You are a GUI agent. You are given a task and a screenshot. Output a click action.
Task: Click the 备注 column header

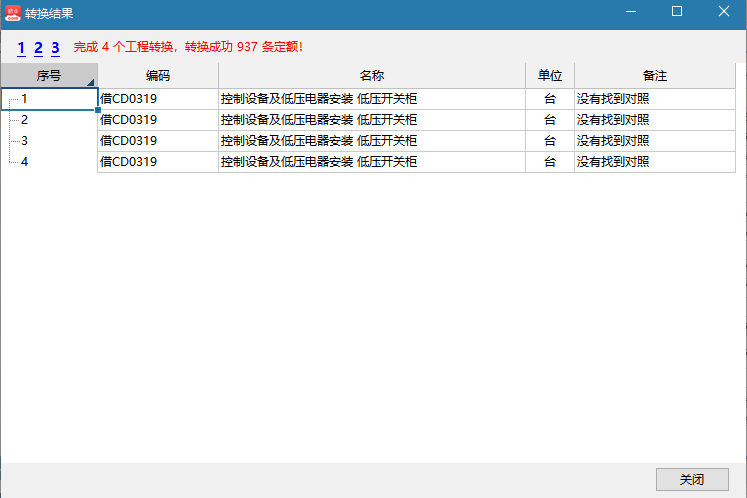(654, 76)
